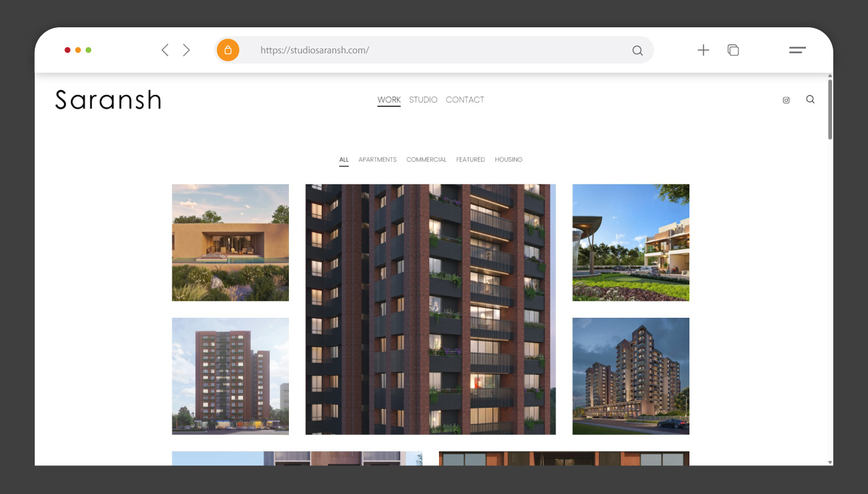The width and height of the screenshot is (868, 494).
Task: Open the large brick apartment facade thumbnail
Action: coord(431,310)
